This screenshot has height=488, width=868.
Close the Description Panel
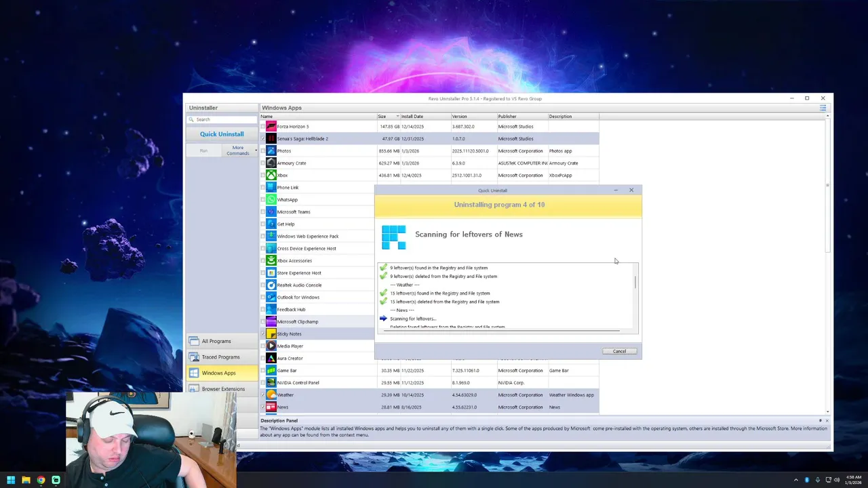(x=827, y=421)
